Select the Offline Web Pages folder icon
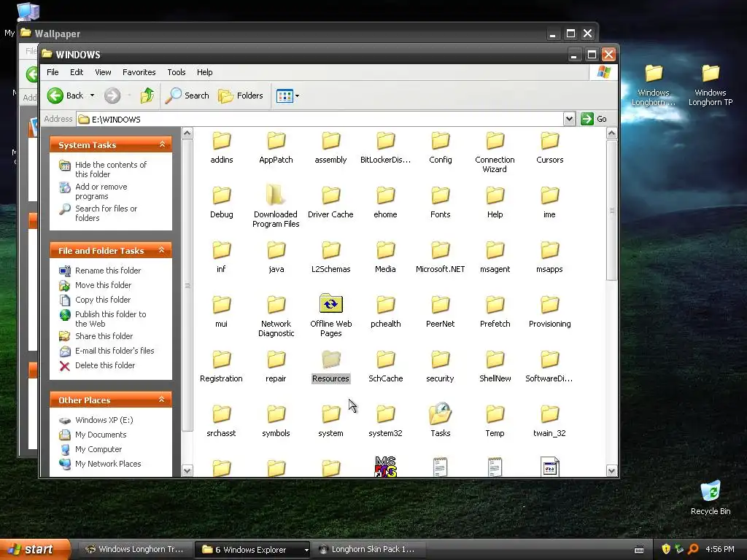 click(x=331, y=303)
